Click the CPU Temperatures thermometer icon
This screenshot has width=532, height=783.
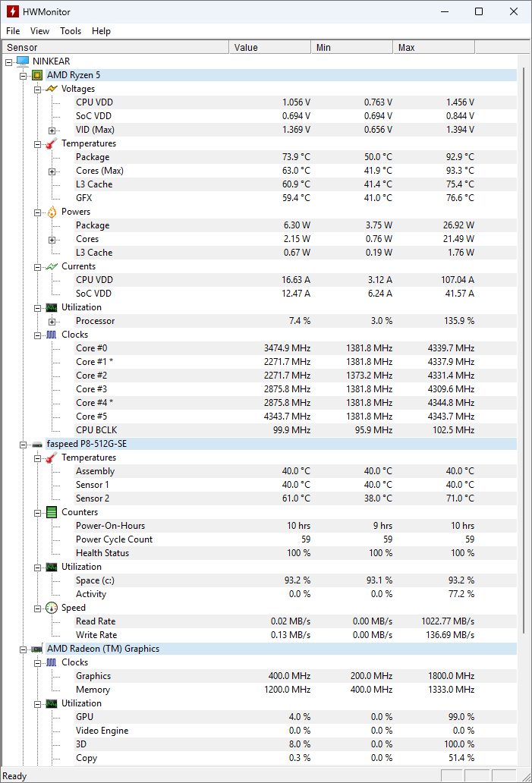coord(52,143)
